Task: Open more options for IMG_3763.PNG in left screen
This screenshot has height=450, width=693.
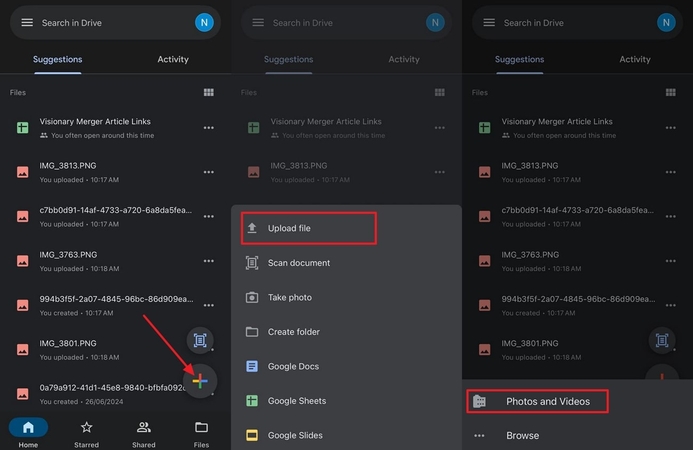Action: click(x=209, y=261)
